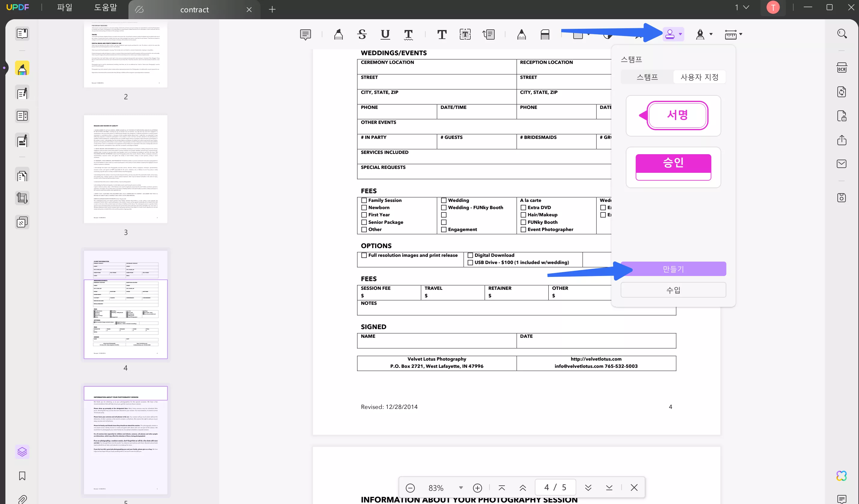
Task: Select the Highlight marker tool
Action: pos(338,34)
